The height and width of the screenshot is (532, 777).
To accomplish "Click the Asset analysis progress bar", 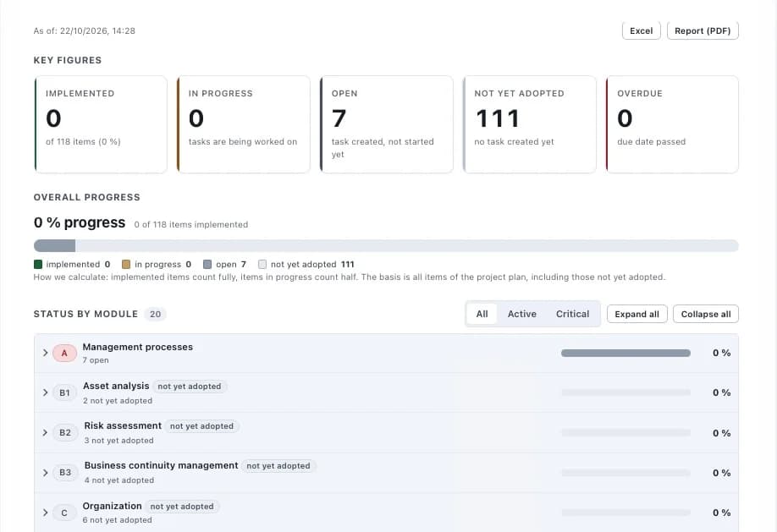I will tap(625, 392).
